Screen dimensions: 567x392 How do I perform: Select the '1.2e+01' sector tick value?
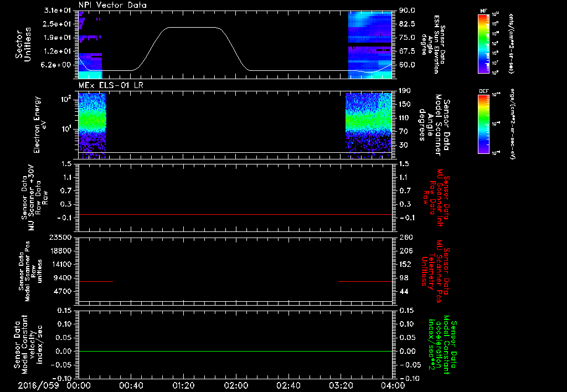[x=58, y=51]
